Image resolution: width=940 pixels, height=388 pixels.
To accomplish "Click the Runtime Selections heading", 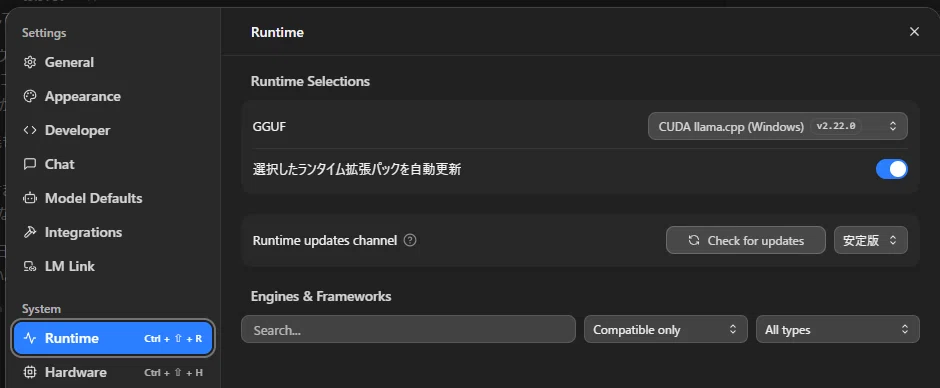I will tap(310, 81).
